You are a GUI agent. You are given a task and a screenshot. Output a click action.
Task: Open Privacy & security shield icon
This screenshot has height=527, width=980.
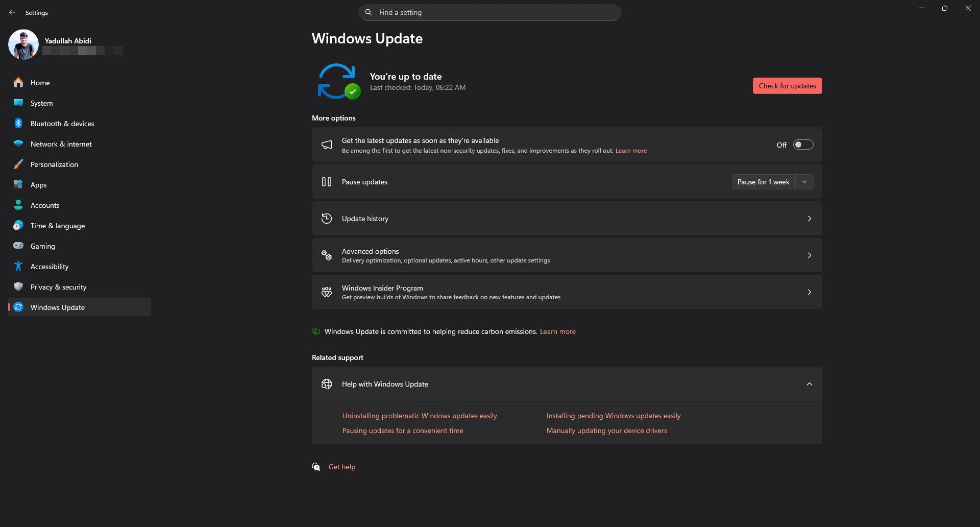coord(18,286)
